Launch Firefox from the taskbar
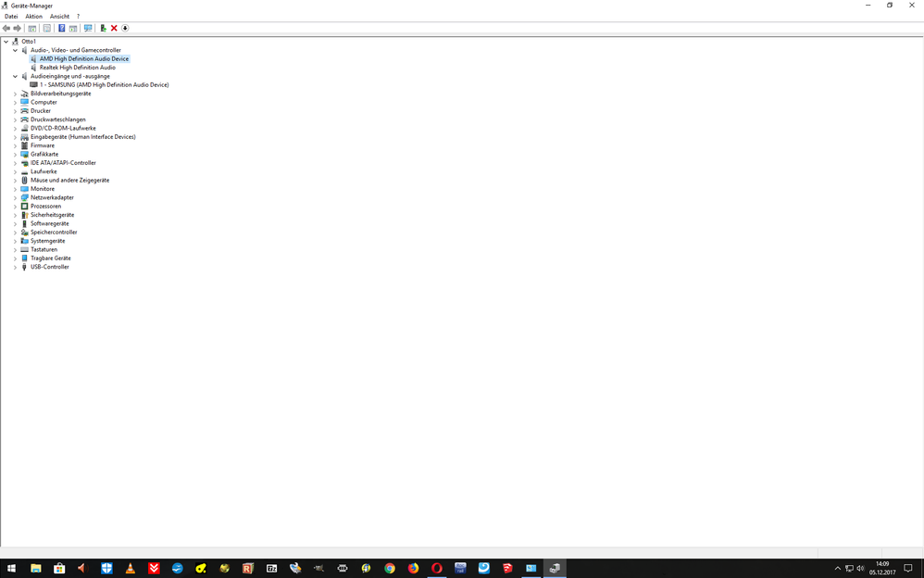This screenshot has width=924, height=578. pyautogui.click(x=413, y=569)
